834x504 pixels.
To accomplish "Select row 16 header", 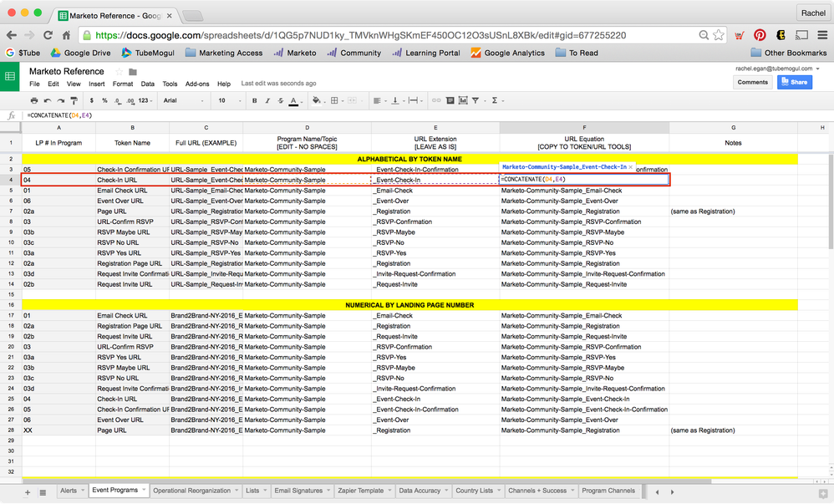I will [11, 305].
